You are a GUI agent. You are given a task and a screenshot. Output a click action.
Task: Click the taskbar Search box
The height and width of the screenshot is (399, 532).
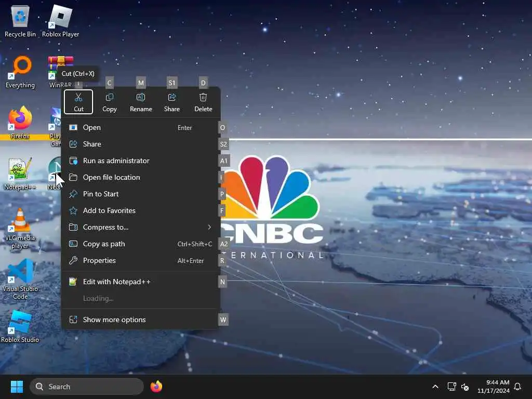click(x=87, y=387)
